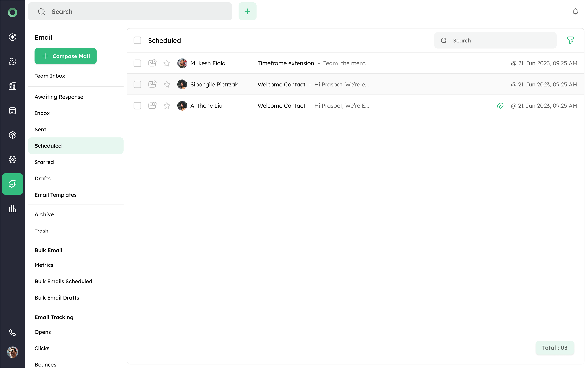Open the notifications bell icon

(x=575, y=11)
